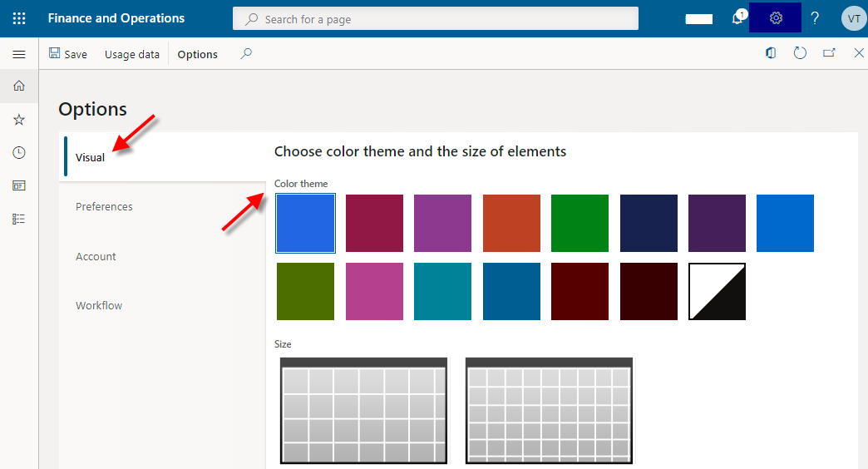
Task: Click the action pane search magnifier
Action: point(246,54)
